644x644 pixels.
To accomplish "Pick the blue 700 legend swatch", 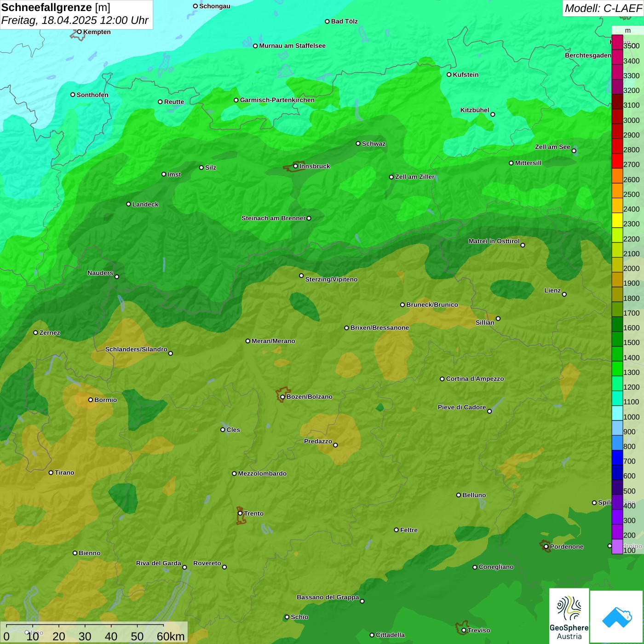I will [x=617, y=458].
